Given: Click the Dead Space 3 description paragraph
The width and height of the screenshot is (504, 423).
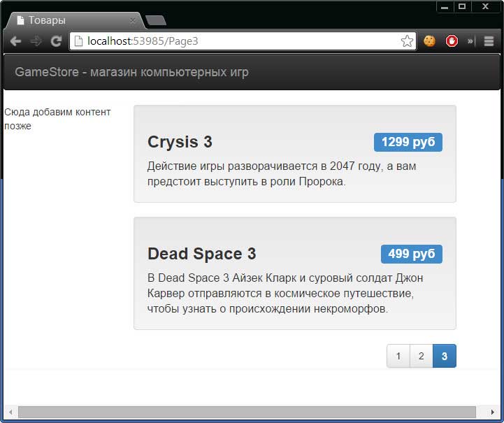Looking at the screenshot, I should click(x=285, y=293).
